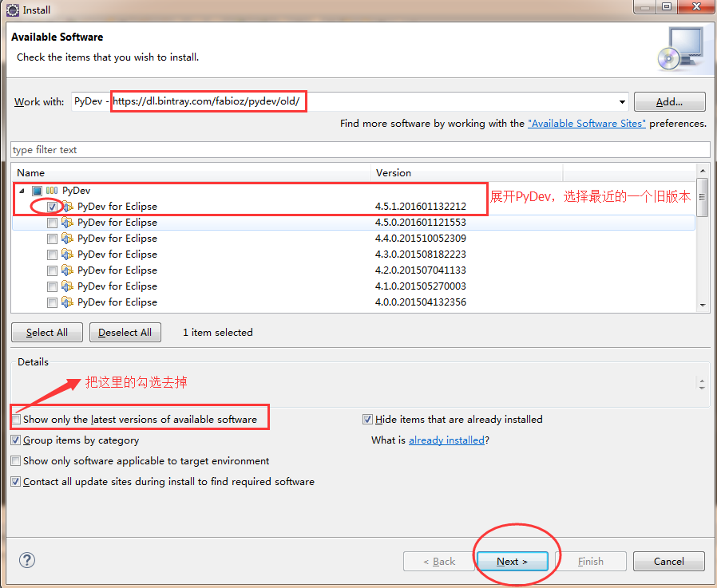Close the Install window
This screenshot has height=588, width=717.
(x=696, y=6)
